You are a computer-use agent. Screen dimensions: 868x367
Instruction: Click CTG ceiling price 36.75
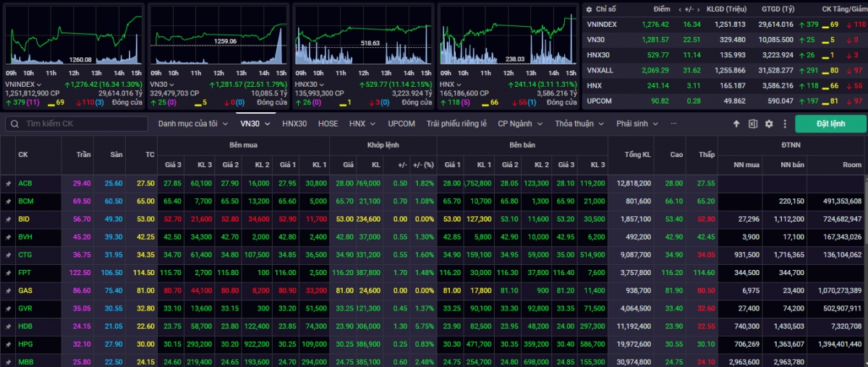click(x=82, y=255)
